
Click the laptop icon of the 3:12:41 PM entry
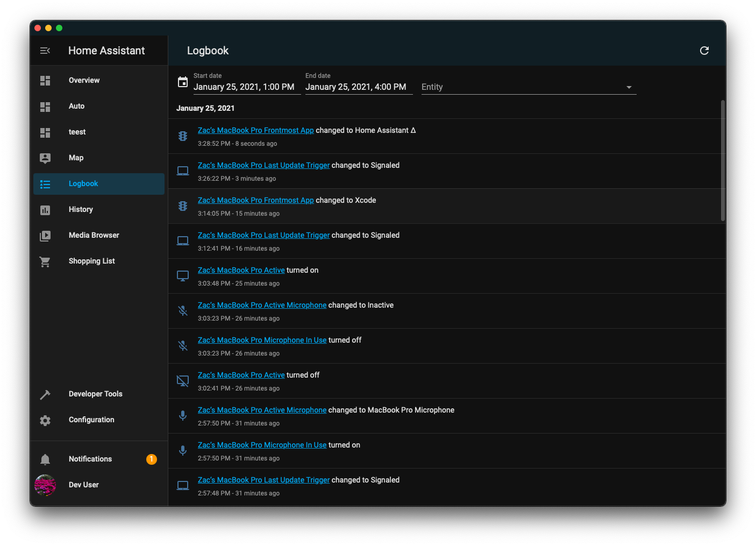pos(183,241)
